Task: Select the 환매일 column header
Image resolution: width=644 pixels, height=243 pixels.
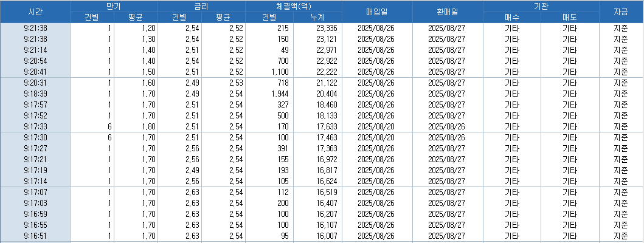Action: point(448,12)
